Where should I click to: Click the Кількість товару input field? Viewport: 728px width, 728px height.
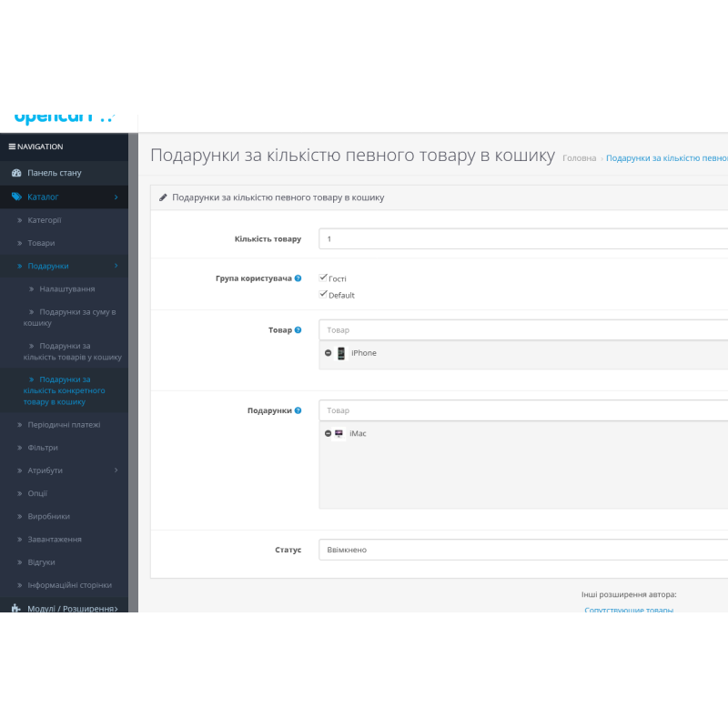click(x=523, y=238)
